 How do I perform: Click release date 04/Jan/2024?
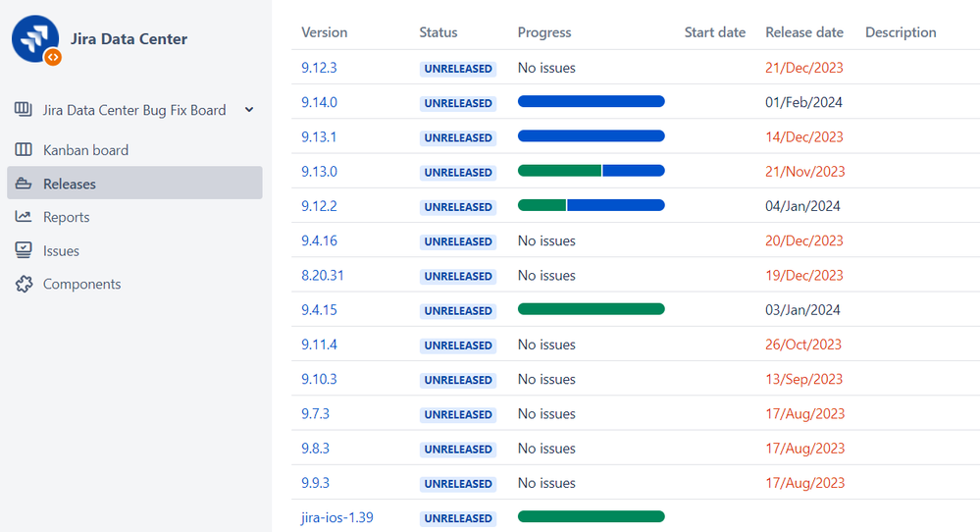coord(802,206)
